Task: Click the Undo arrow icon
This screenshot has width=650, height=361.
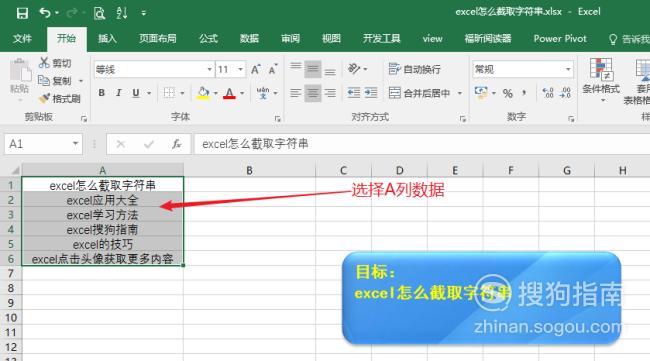Action: coord(45,13)
